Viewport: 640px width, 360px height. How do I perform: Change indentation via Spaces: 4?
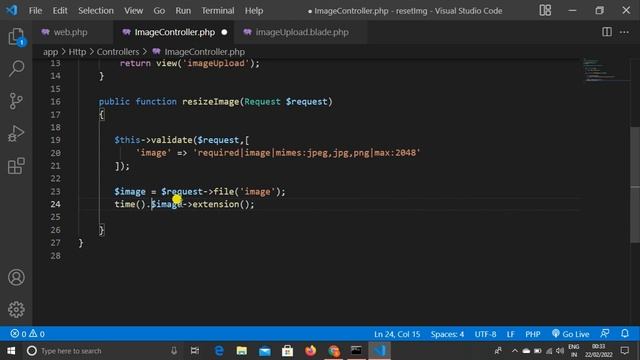pyautogui.click(x=447, y=334)
